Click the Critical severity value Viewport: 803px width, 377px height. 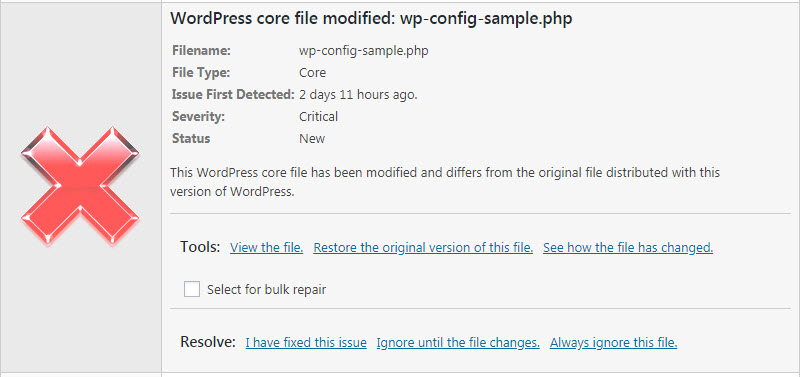pyautogui.click(x=319, y=117)
